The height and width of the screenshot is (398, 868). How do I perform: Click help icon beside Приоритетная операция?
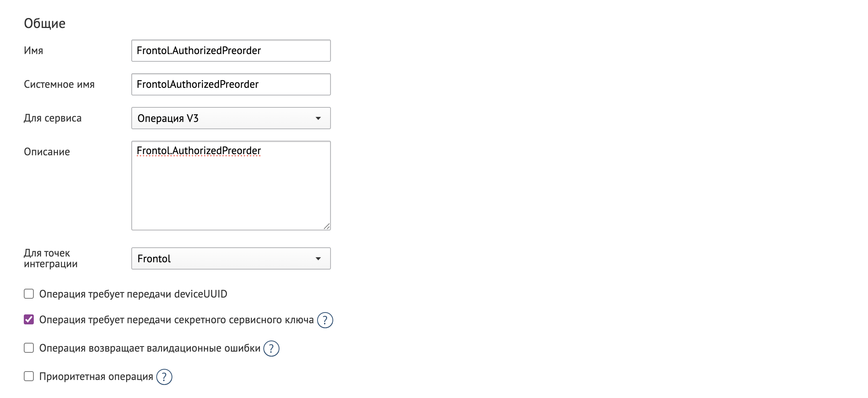pyautogui.click(x=164, y=377)
